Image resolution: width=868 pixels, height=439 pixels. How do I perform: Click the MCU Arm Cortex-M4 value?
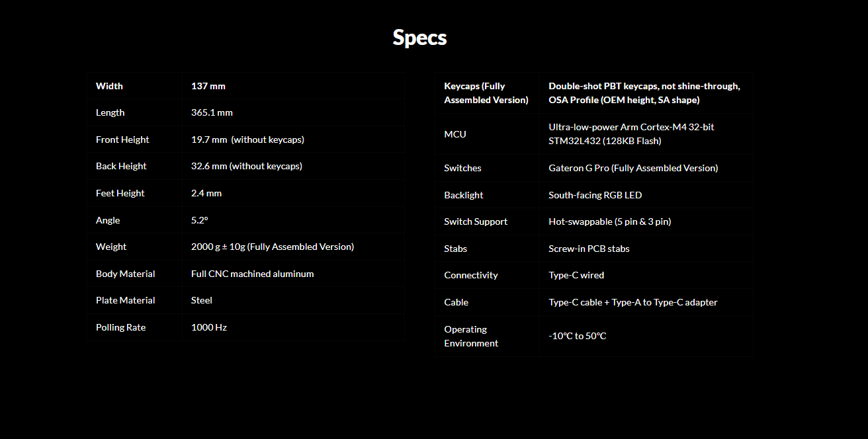click(x=631, y=134)
